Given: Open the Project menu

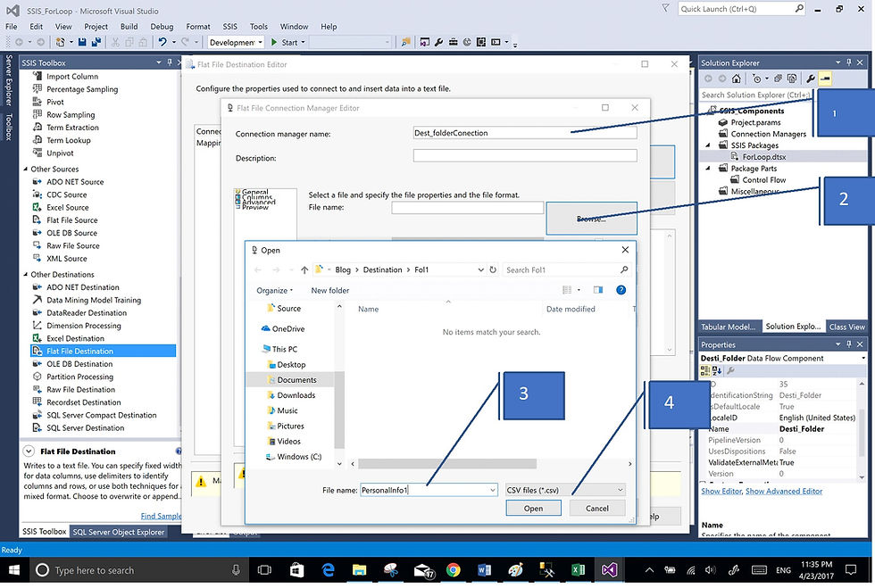Looking at the screenshot, I should point(96,26).
